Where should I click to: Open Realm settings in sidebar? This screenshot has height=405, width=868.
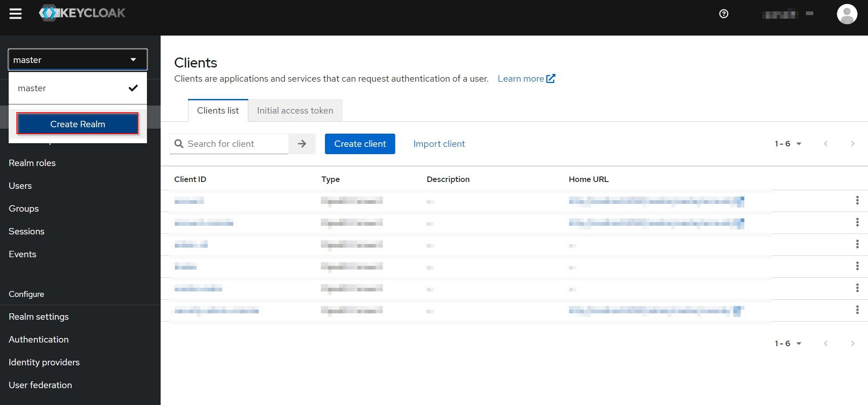tap(39, 317)
